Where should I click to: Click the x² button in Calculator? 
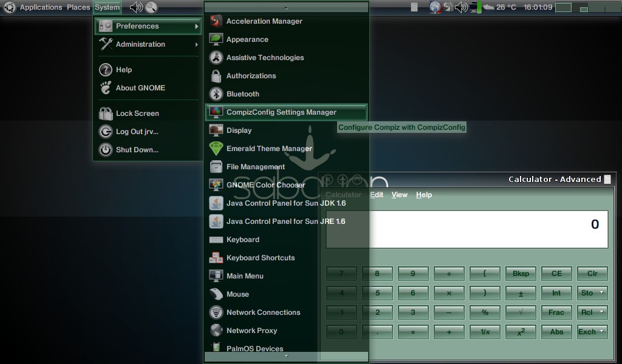[x=521, y=332]
